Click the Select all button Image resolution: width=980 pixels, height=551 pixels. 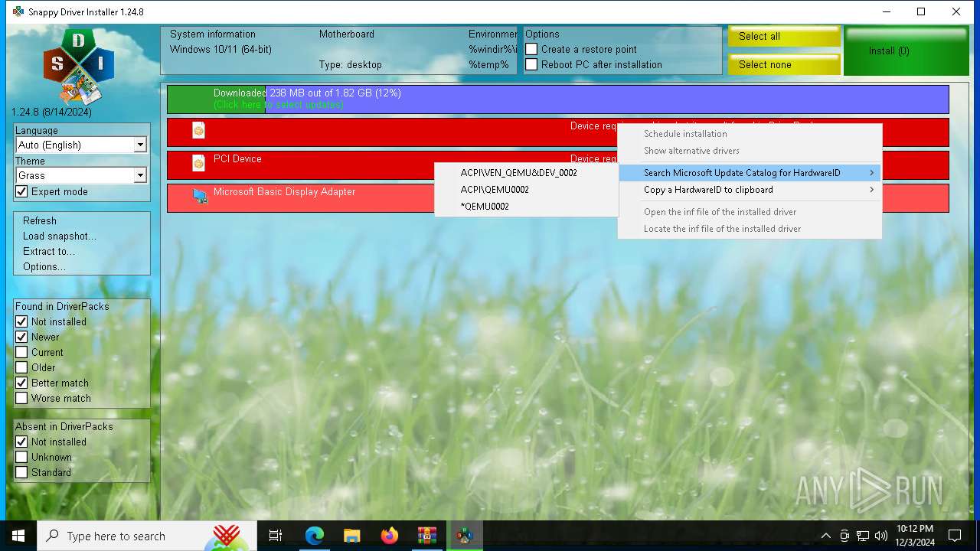coord(784,37)
